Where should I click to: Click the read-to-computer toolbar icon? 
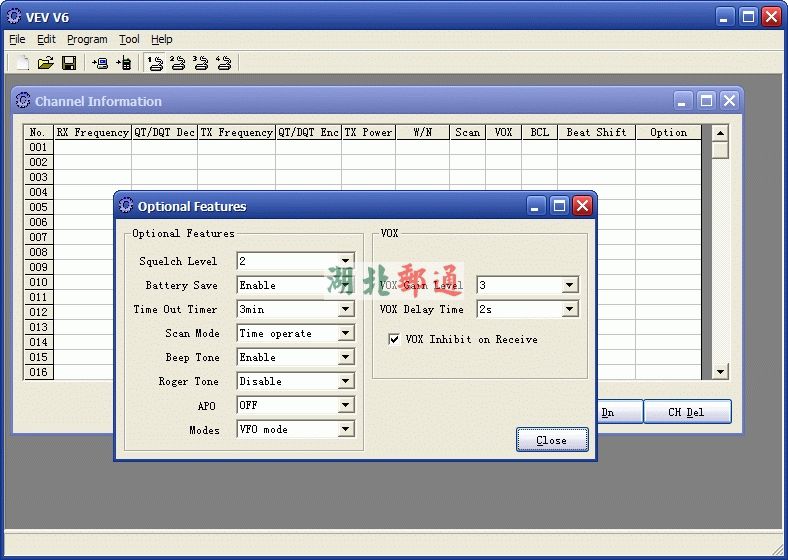pos(100,63)
